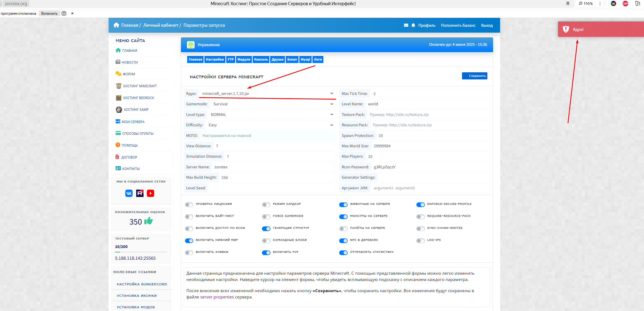Click the shield icon in Ядро alert
This screenshot has height=311, width=644.
(566, 29)
